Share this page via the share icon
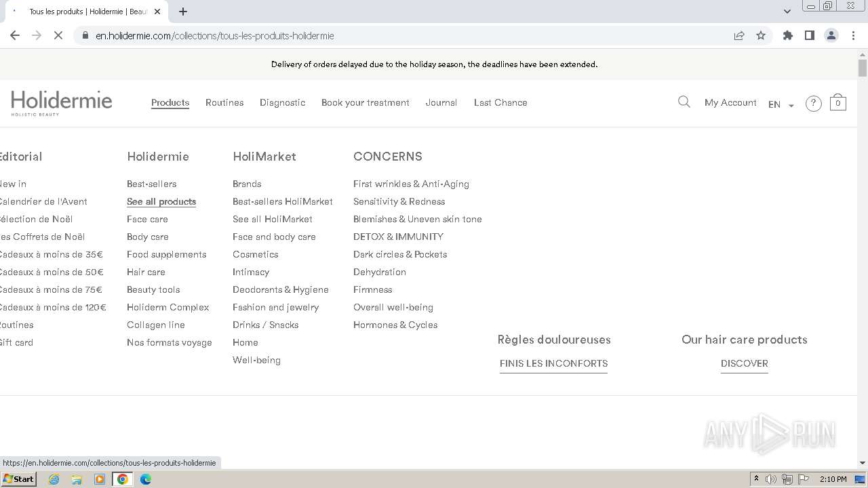The height and width of the screenshot is (488, 868). coord(739,35)
